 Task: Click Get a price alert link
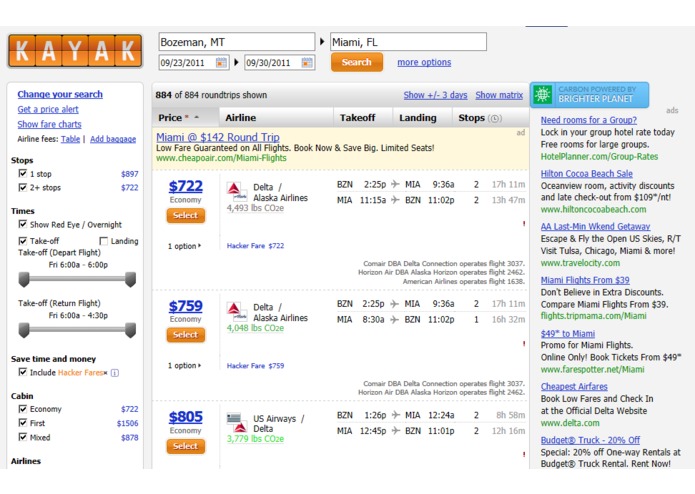48,109
